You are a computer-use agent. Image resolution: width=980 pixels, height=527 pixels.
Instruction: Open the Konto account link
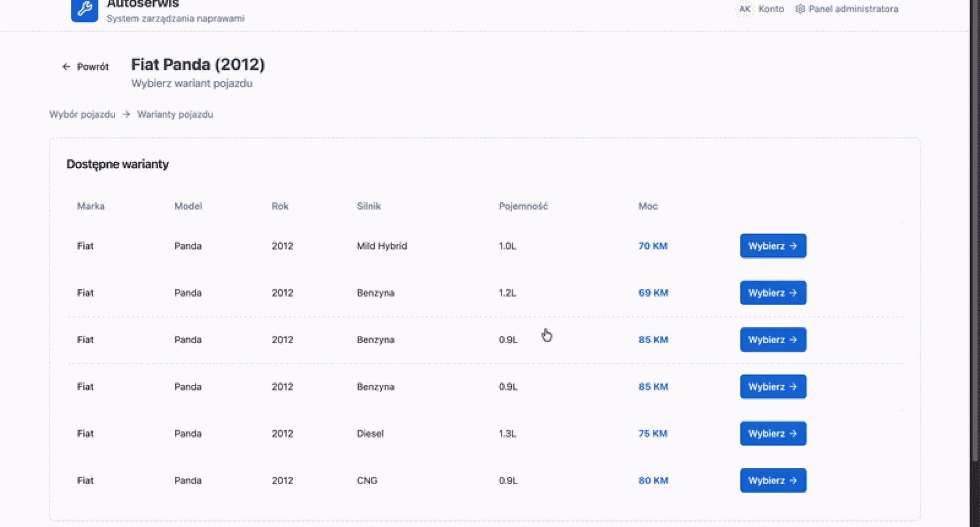771,9
